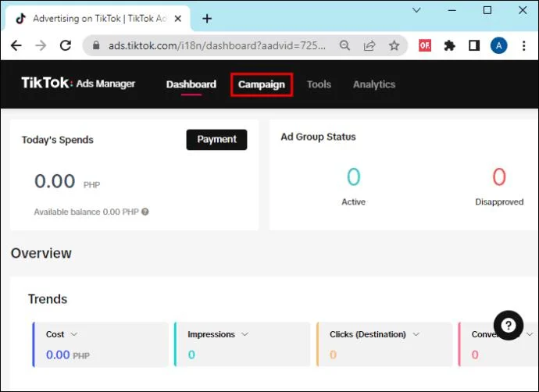The image size is (539, 392).
Task: Select the Advertising on TikTok browser tab
Action: tap(97, 19)
